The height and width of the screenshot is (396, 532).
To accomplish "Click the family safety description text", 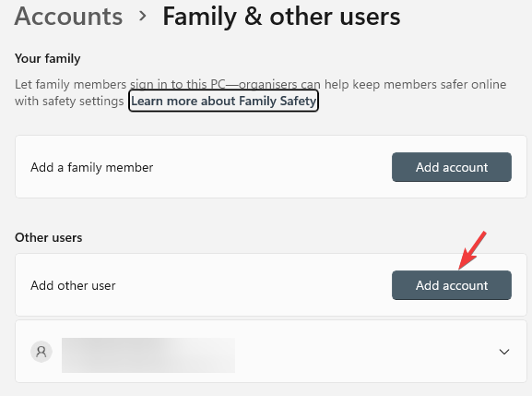I will [260, 84].
